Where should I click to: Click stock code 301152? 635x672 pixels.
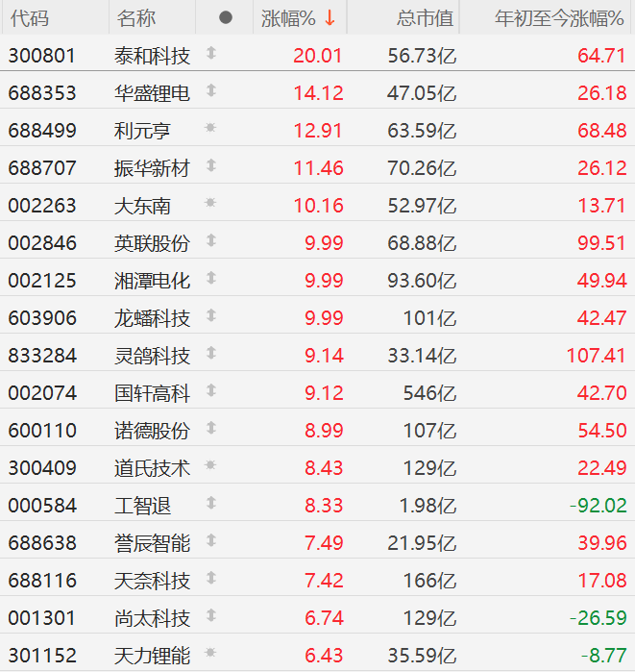[42, 656]
